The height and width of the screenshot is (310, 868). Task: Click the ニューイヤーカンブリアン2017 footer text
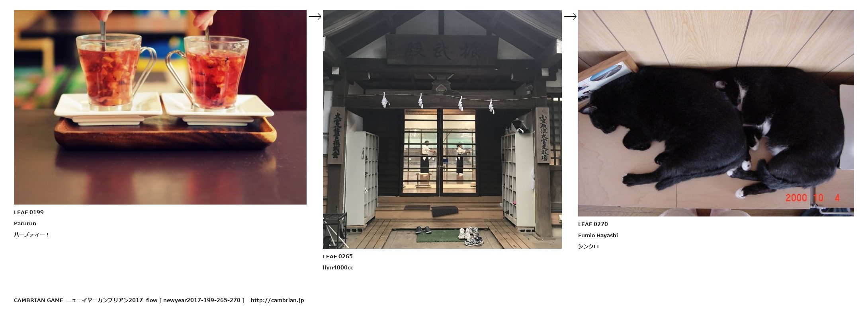pyautogui.click(x=104, y=300)
